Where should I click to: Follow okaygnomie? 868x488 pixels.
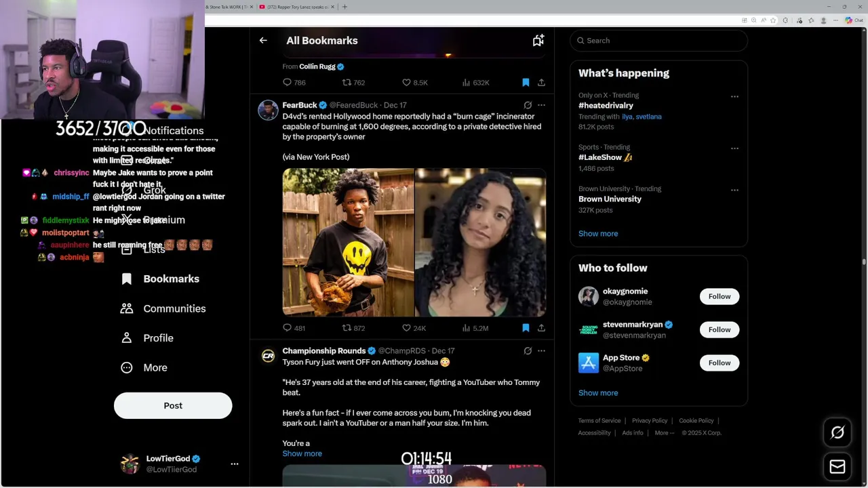coord(719,296)
